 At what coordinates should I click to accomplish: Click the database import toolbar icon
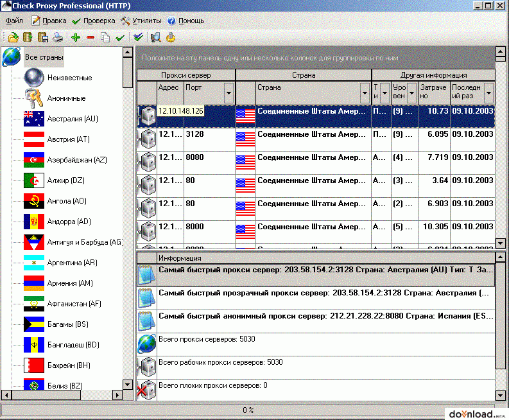[x=28, y=37]
